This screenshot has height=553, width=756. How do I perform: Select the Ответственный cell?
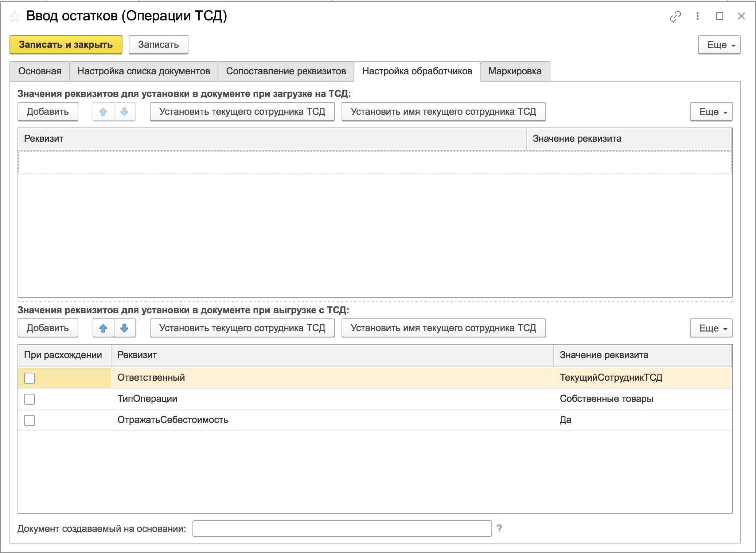click(332, 378)
